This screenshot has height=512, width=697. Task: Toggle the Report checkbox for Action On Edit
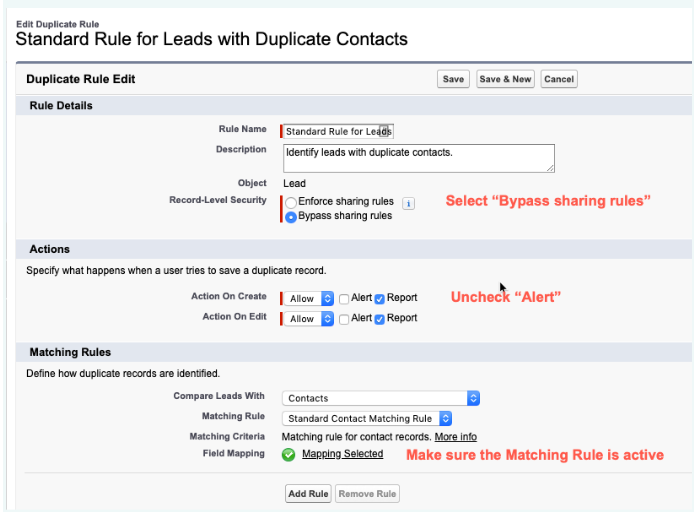[379, 319]
